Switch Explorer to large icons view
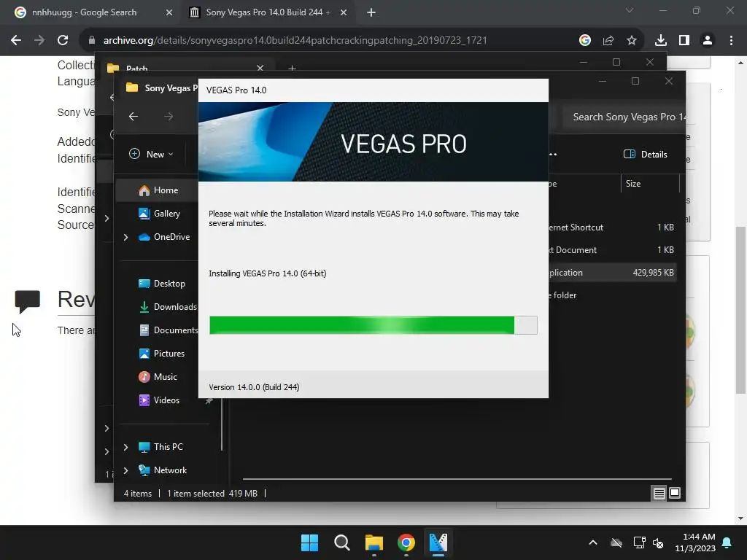Image resolution: width=747 pixels, height=560 pixels. click(675, 494)
